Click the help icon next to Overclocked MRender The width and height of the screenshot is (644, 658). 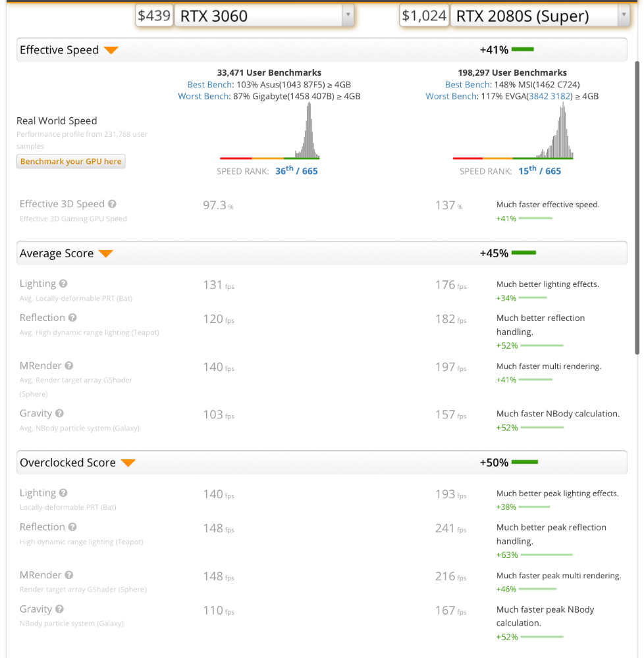point(69,575)
